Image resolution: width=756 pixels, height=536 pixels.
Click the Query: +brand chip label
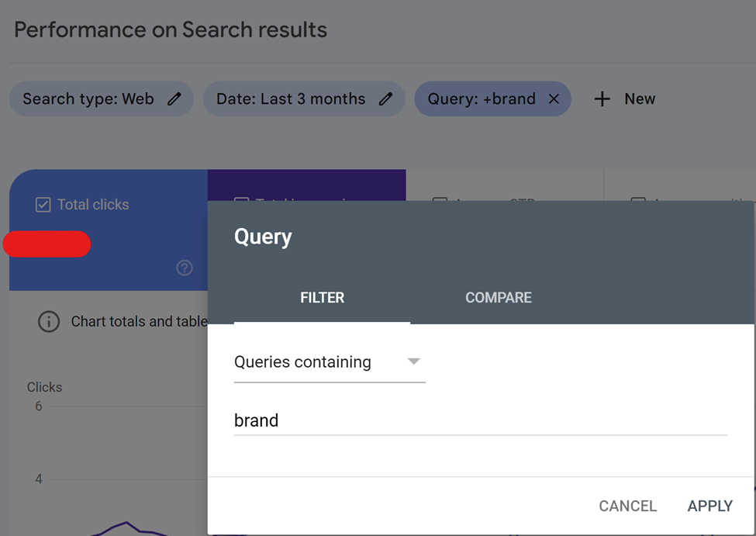[482, 99]
